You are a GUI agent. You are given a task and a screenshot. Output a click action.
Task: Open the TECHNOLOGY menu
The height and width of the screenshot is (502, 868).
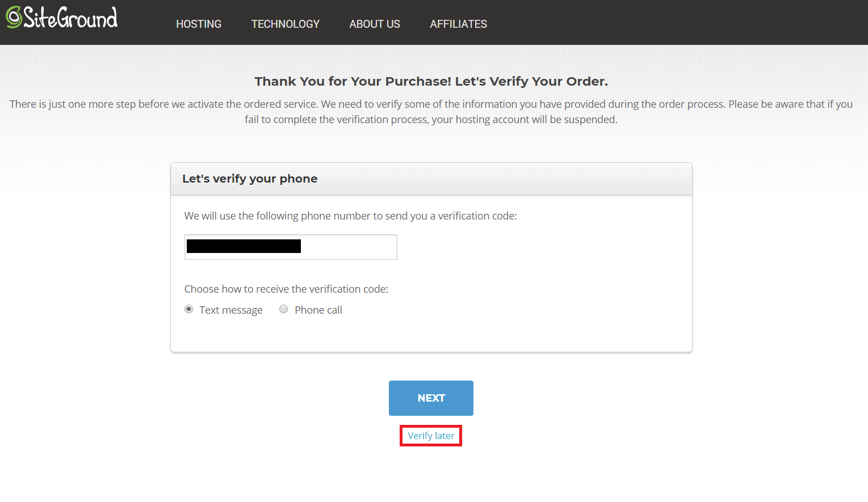click(286, 24)
